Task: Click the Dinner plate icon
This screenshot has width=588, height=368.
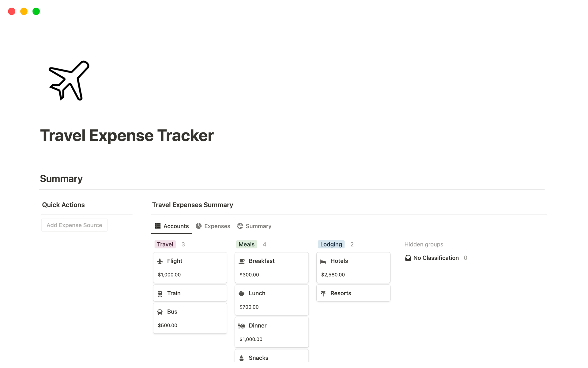Action: tap(242, 326)
